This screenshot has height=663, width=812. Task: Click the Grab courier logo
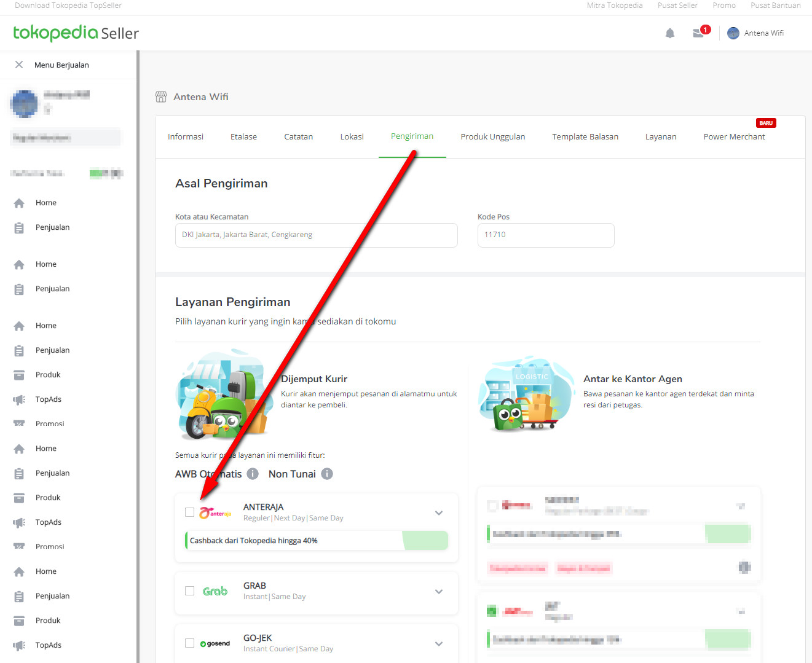coord(215,591)
